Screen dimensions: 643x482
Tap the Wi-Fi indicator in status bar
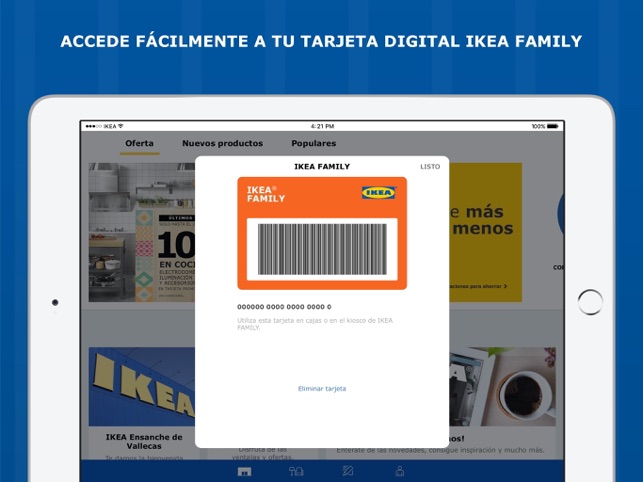click(121, 126)
